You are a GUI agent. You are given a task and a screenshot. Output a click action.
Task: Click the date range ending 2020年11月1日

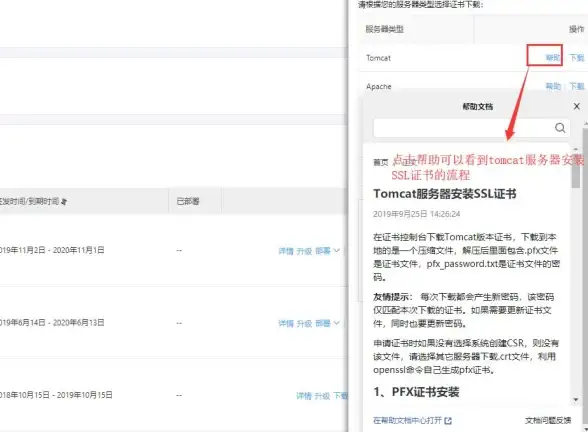click(x=52, y=250)
